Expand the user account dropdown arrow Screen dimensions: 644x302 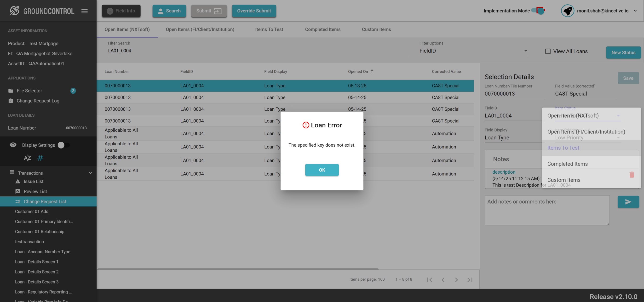[x=635, y=11]
